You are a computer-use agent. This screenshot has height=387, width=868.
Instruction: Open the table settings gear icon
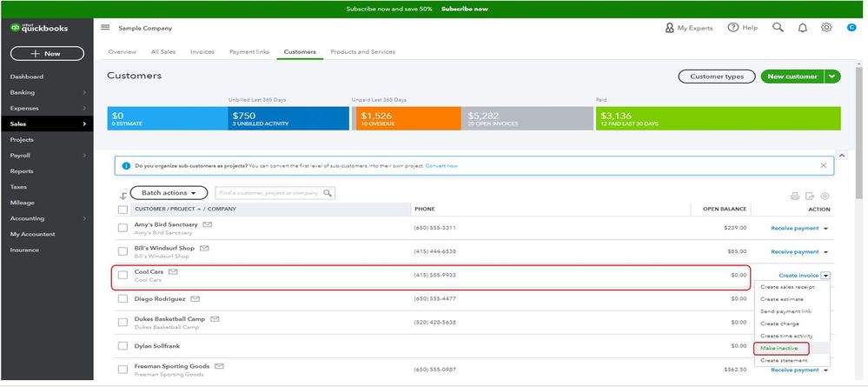[825, 196]
